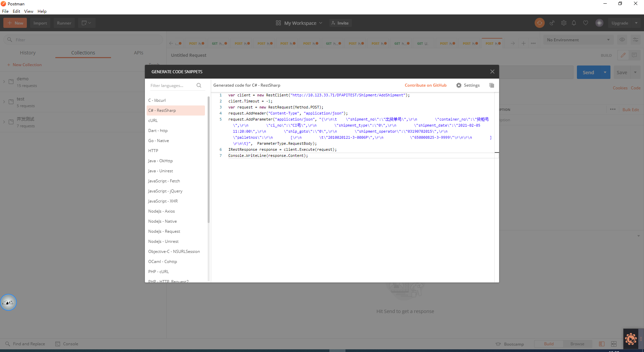Image resolution: width=644 pixels, height=352 pixels.
Task: Click the New button
Action: [x=15, y=23]
